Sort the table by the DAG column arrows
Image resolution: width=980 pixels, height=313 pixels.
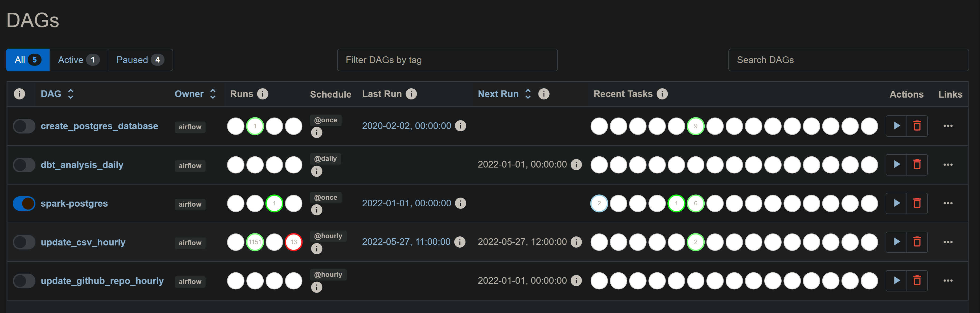click(x=70, y=94)
